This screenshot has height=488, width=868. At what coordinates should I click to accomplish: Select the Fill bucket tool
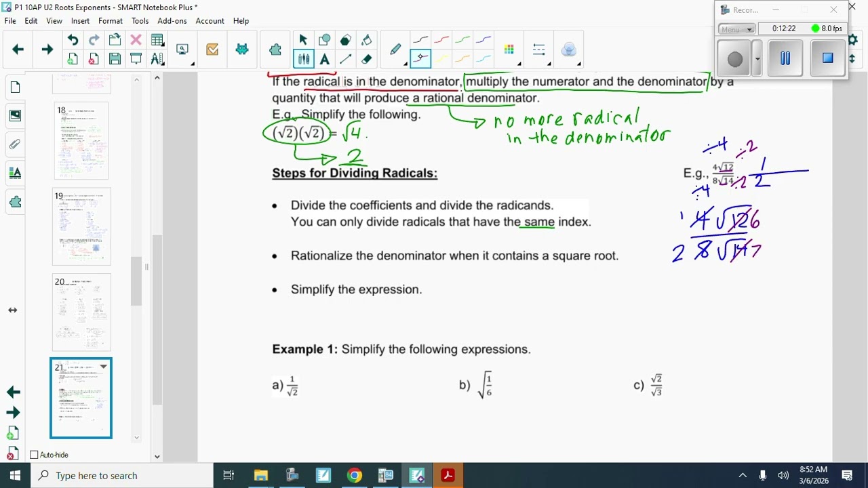366,40
